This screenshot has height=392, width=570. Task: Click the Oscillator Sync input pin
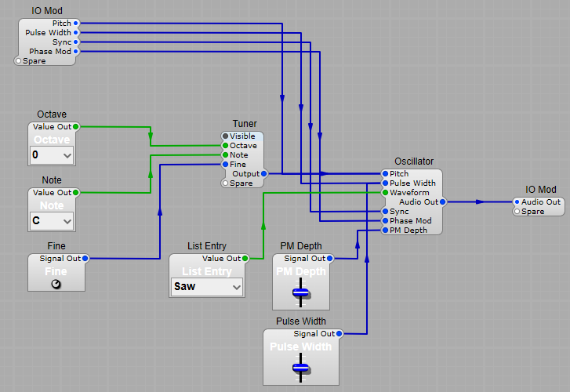[x=385, y=212]
